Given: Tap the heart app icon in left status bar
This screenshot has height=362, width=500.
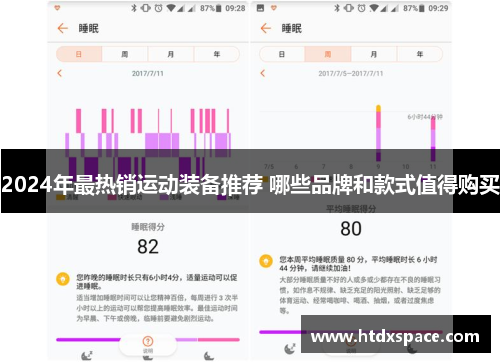Looking at the screenshot, I should pos(57,8).
